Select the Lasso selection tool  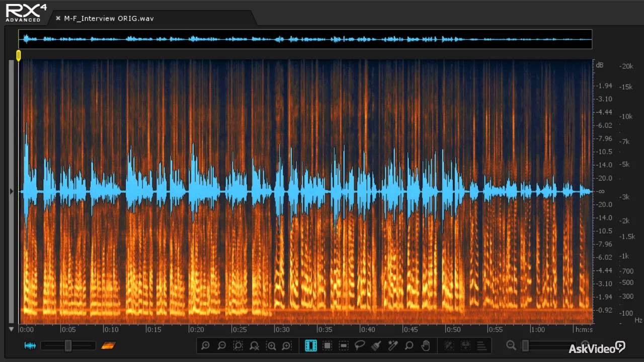pos(360,345)
